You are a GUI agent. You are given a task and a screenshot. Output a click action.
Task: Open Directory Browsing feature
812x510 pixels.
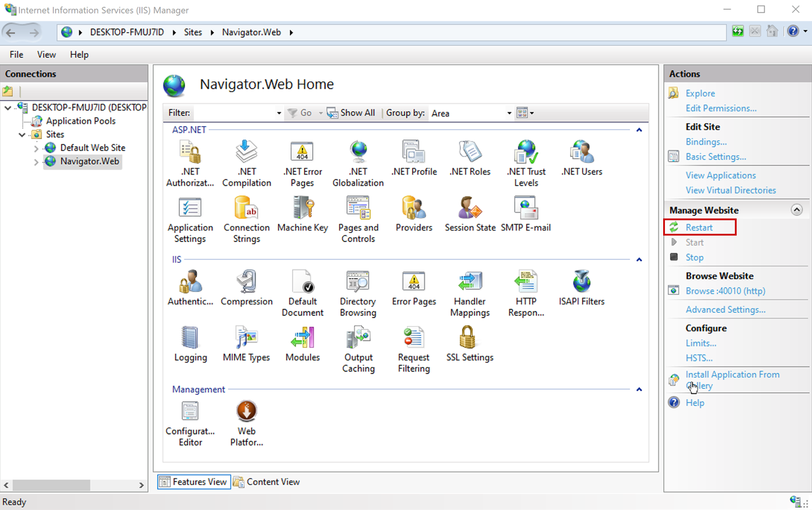tap(358, 293)
